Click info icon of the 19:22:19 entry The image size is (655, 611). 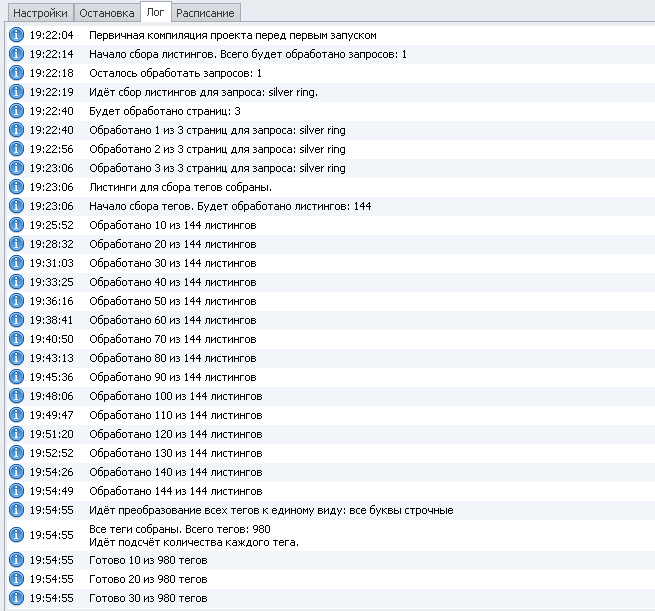point(16,92)
